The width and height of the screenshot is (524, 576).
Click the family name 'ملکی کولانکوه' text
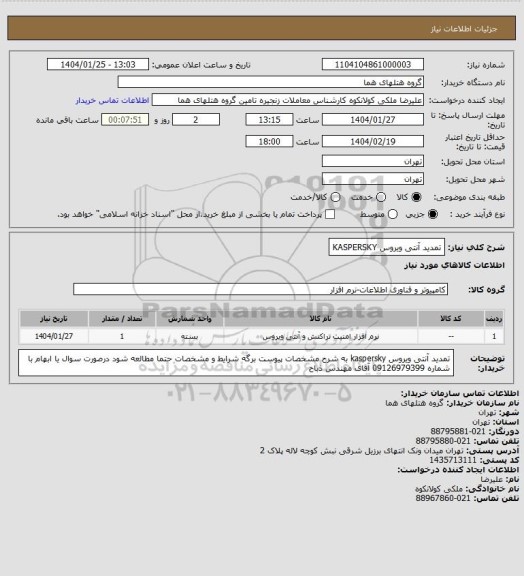click(439, 489)
